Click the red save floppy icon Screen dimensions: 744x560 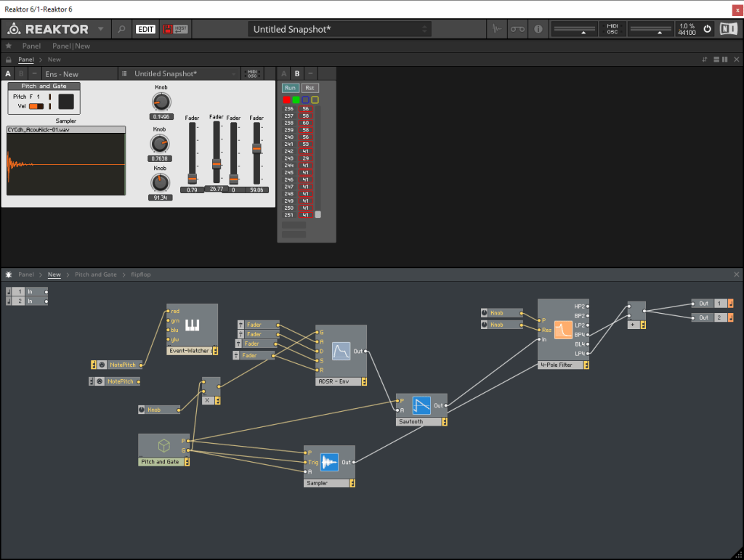pyautogui.click(x=168, y=29)
